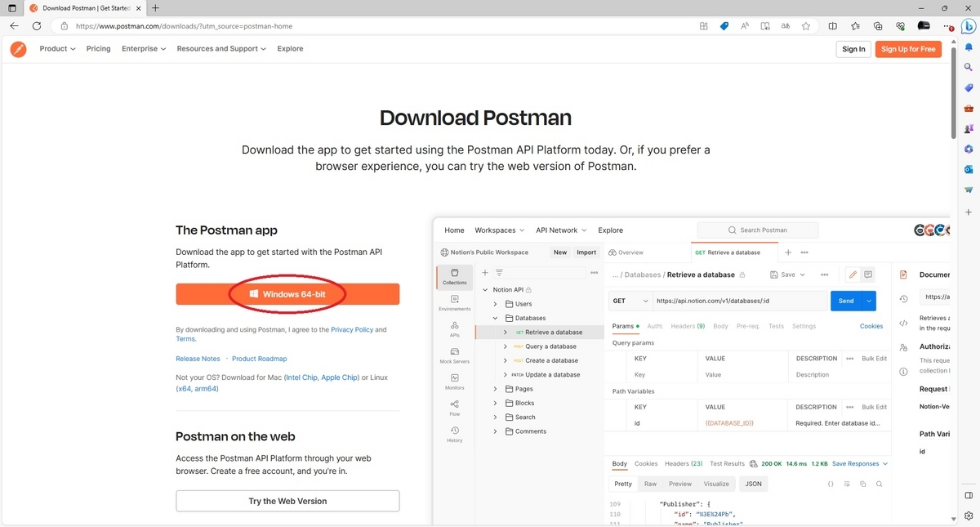
Task: Open notifications bell in Edge sidebar
Action: pos(969,47)
